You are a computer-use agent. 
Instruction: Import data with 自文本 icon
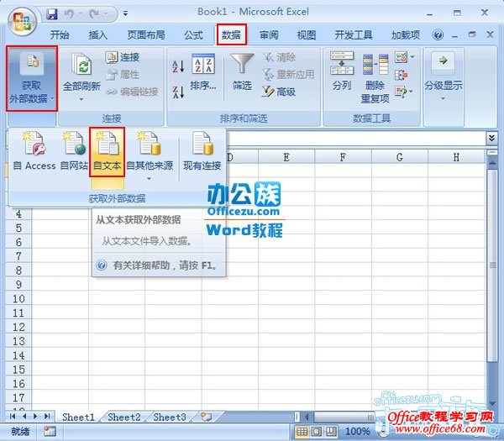(107, 152)
